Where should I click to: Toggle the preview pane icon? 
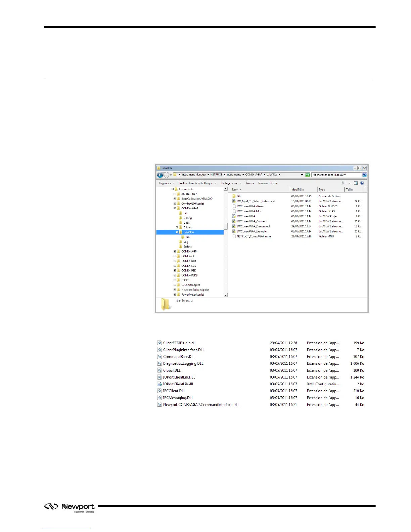[356, 183]
